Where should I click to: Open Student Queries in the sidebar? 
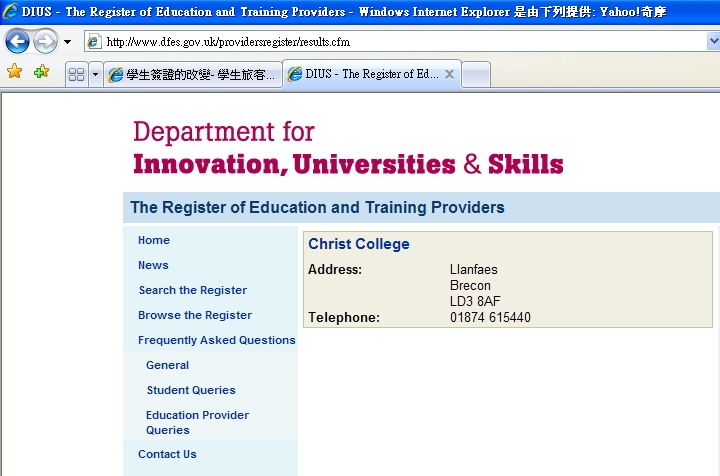click(x=191, y=390)
